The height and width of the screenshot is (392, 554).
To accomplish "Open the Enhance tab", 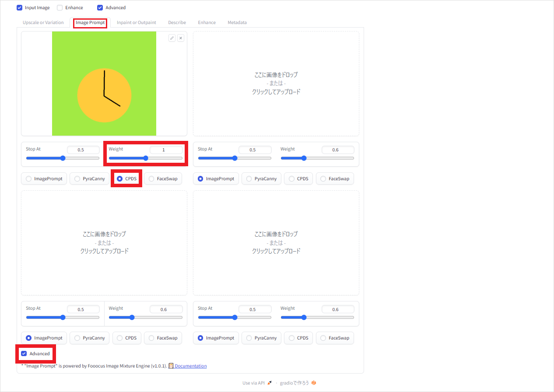I will [x=207, y=22].
